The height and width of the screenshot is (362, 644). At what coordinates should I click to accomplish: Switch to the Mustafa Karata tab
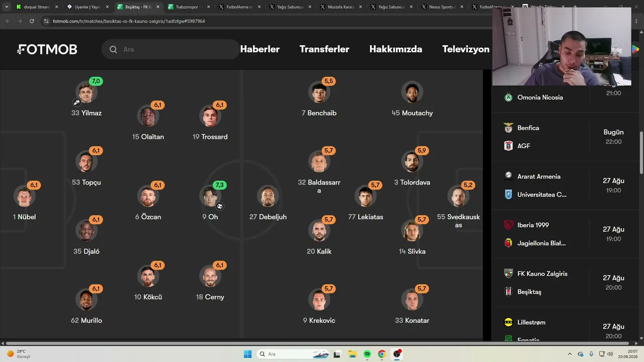tap(341, 7)
